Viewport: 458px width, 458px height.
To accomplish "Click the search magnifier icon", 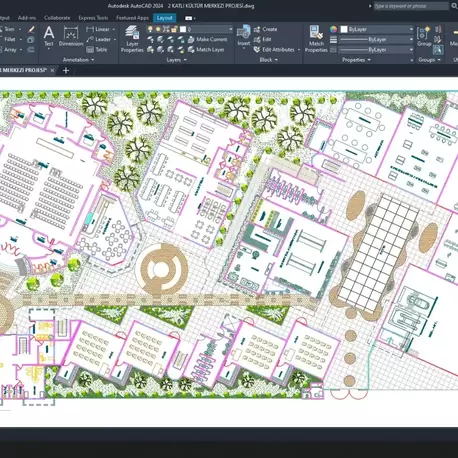I will coord(454,6).
